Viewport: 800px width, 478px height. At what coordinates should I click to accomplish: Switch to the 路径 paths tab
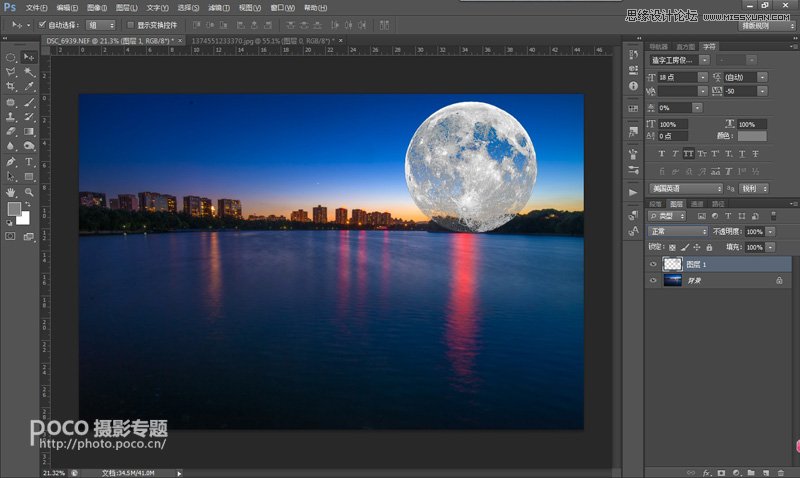[718, 204]
